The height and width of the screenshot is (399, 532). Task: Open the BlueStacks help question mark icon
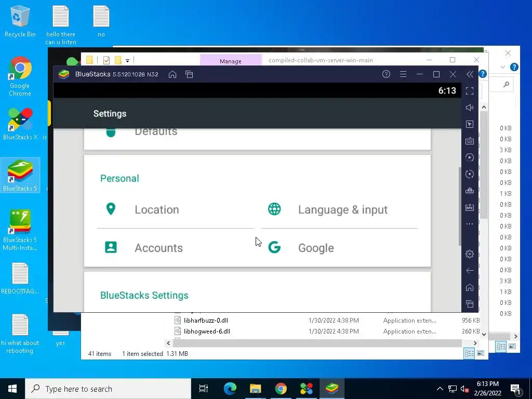(x=386, y=74)
